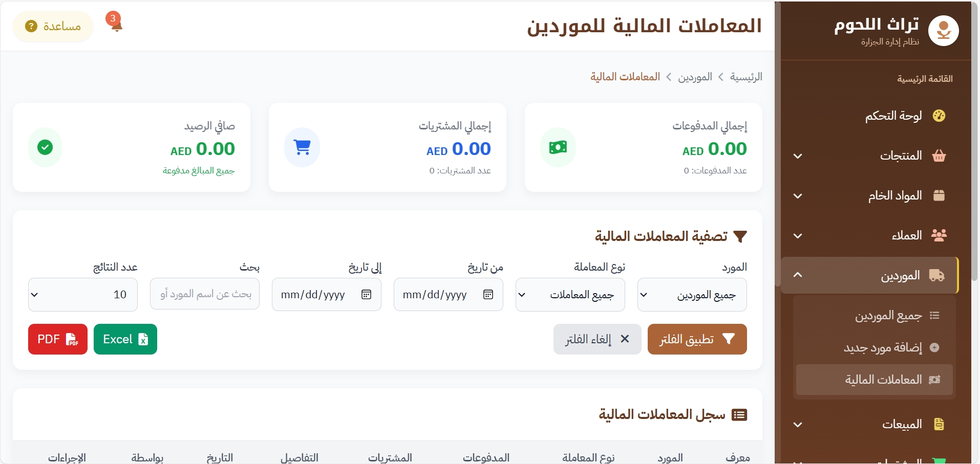
Task: Click the dashboard gauge icon in sidebar
Action: coord(939,116)
